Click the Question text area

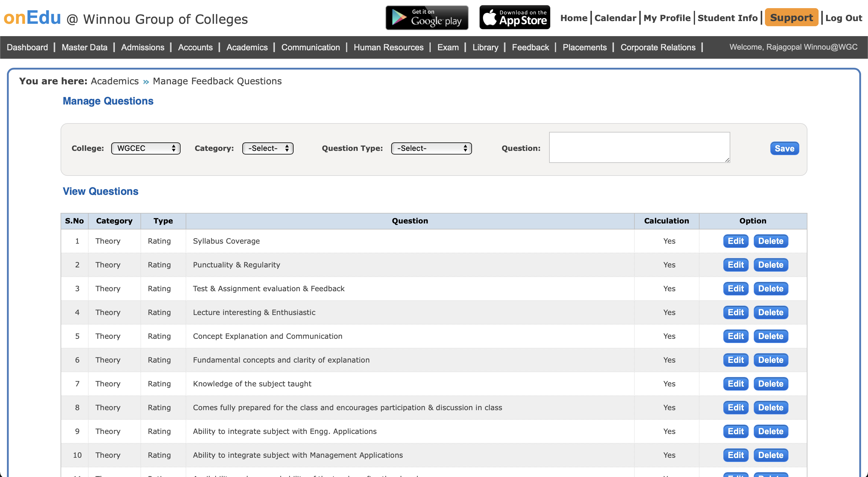639,148
